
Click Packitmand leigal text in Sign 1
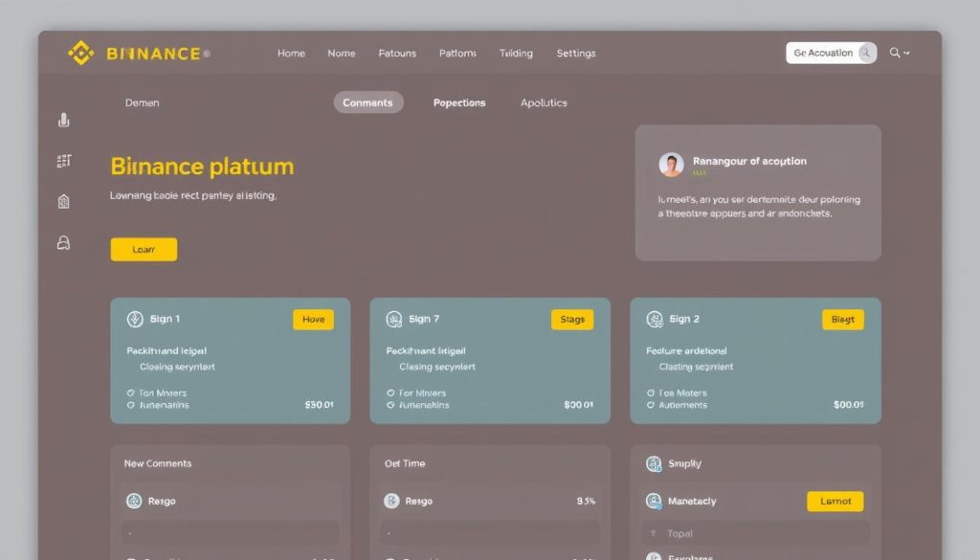[x=167, y=351]
